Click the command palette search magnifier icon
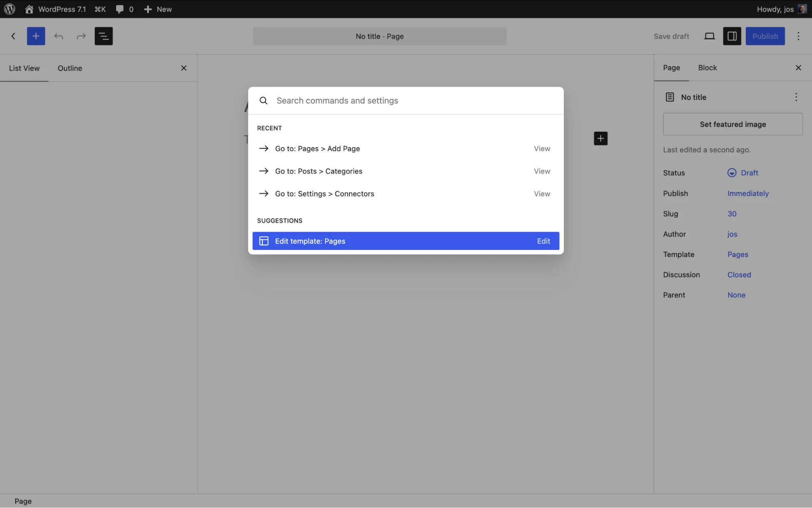This screenshot has width=812, height=508. point(263,100)
